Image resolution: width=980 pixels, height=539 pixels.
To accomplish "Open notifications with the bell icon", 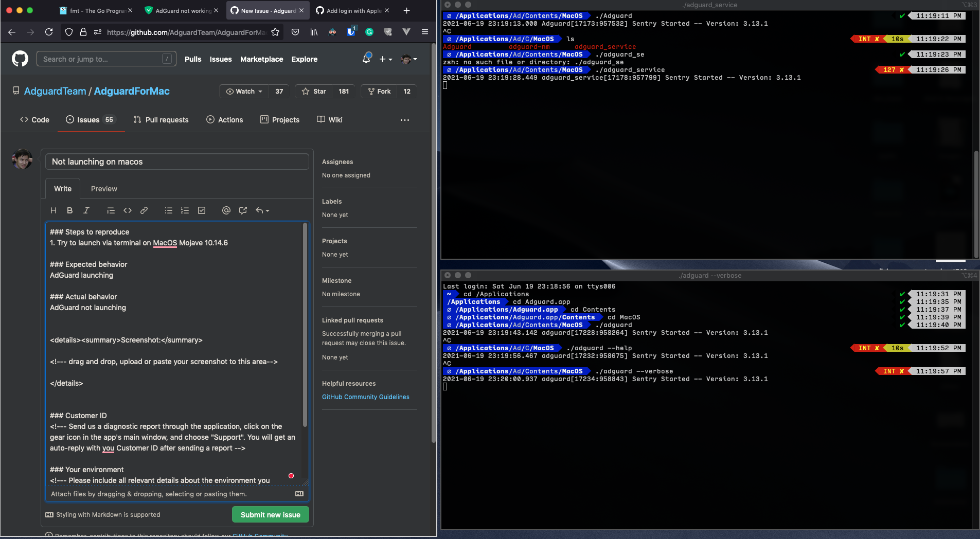I will pyautogui.click(x=366, y=59).
